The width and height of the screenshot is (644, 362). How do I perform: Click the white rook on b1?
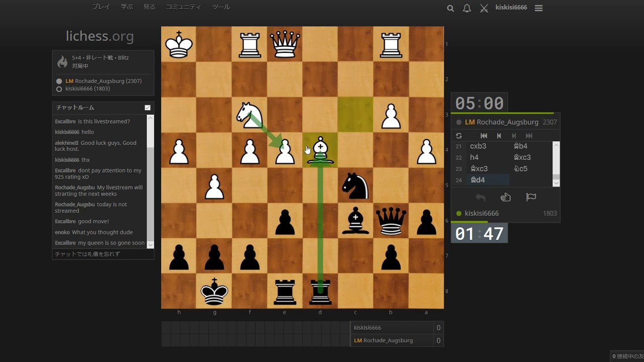[391, 44]
